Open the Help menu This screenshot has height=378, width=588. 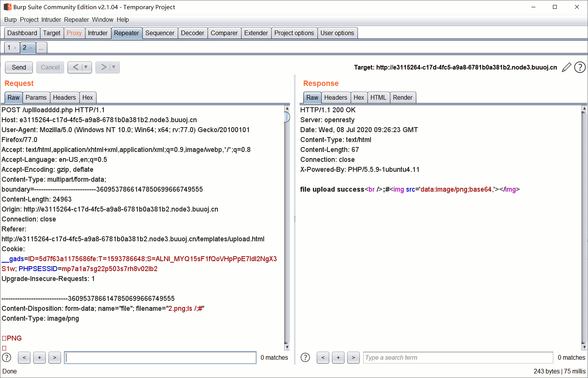[x=123, y=20]
